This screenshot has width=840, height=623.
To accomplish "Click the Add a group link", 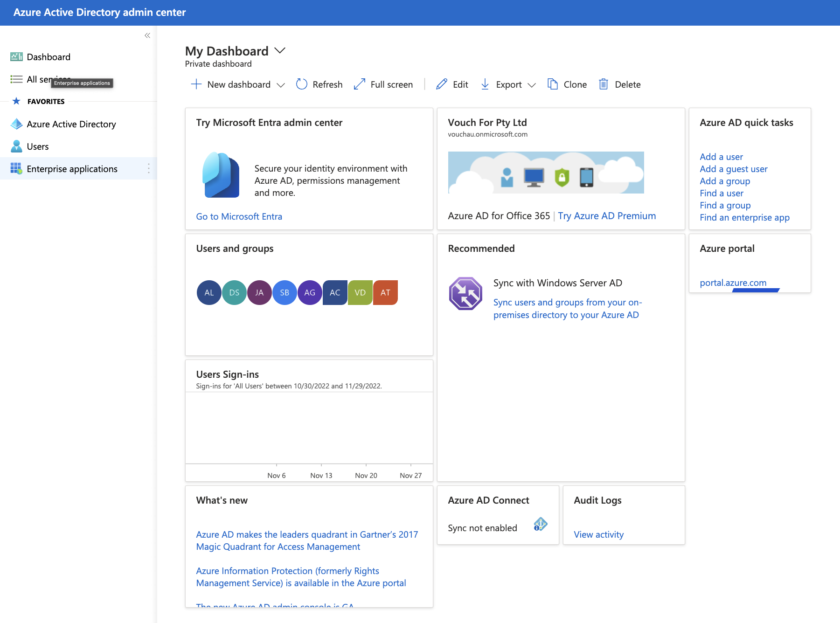I will click(725, 181).
